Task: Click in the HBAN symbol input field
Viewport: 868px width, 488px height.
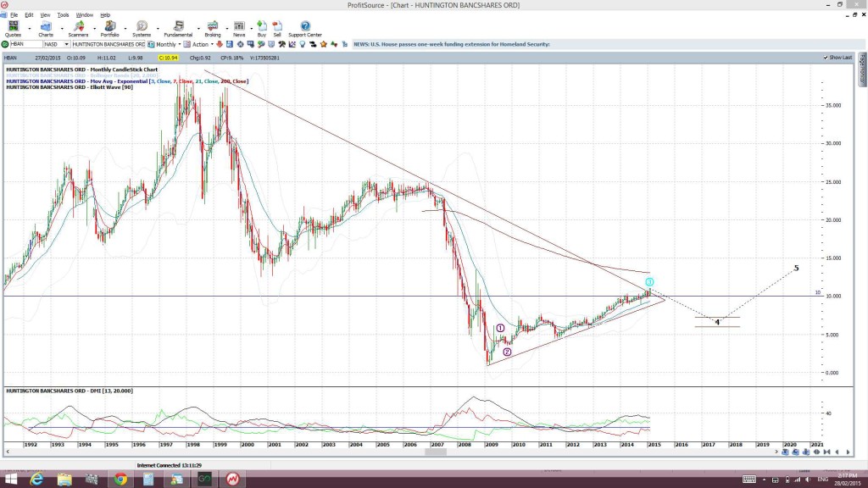Action: click(25, 44)
